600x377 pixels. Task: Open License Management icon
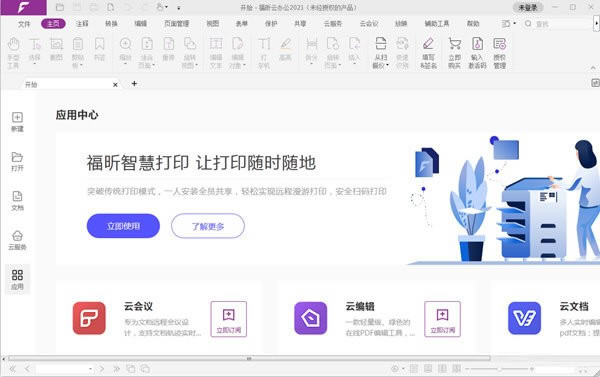point(499,53)
